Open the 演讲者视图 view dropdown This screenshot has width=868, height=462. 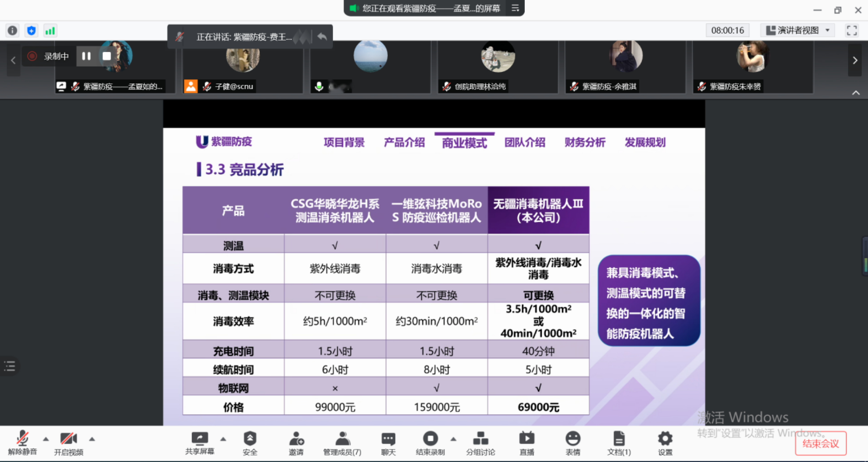coord(797,30)
